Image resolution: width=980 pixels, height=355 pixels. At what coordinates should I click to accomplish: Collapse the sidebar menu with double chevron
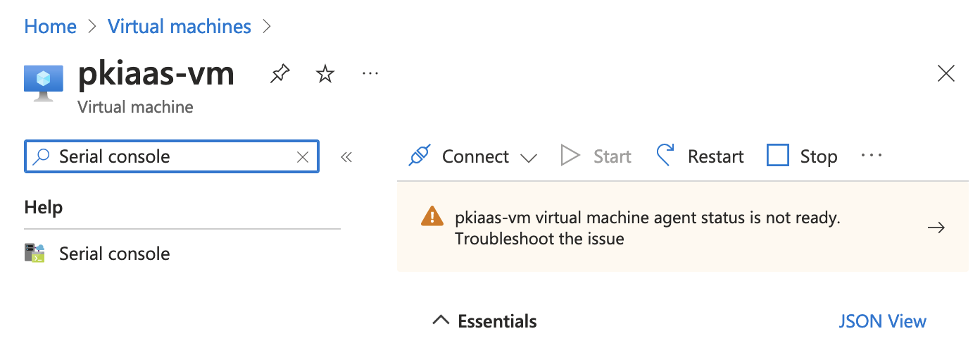tap(346, 157)
